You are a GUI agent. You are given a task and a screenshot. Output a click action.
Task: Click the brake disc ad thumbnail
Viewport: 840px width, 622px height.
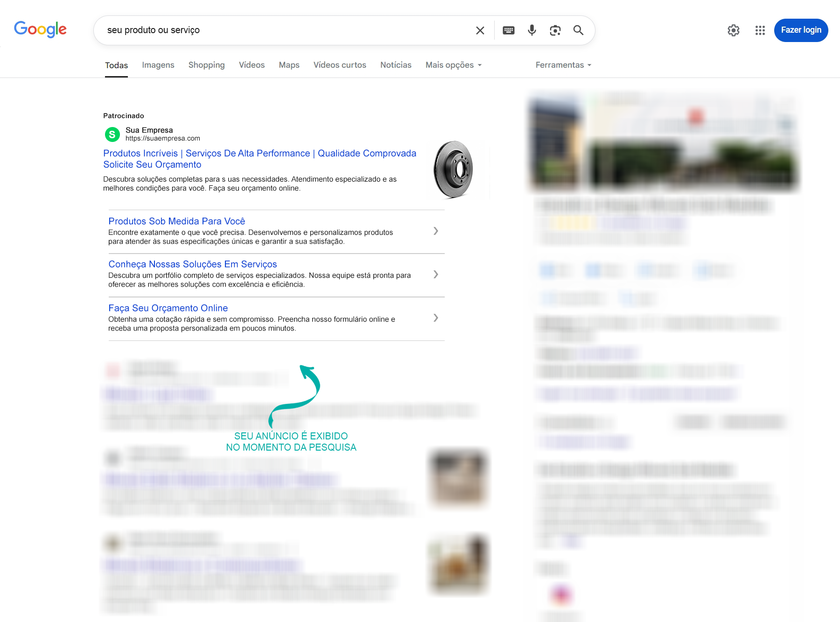[454, 170]
